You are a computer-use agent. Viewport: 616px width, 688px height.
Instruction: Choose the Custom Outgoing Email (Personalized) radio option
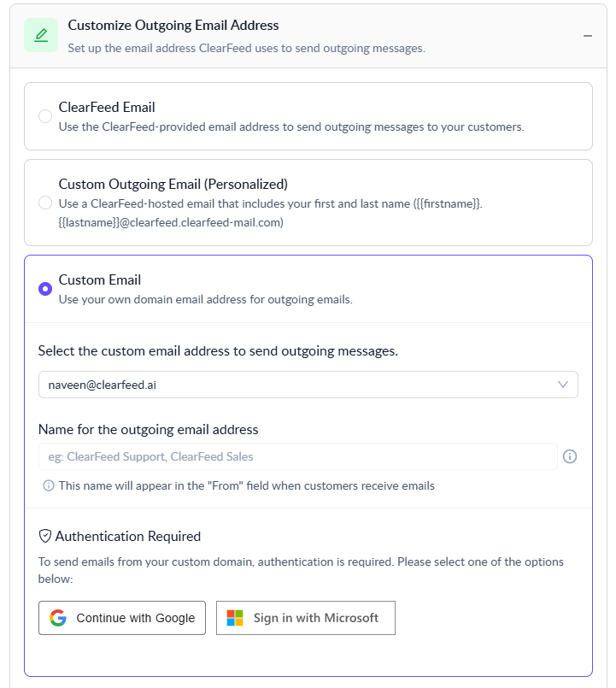click(45, 203)
